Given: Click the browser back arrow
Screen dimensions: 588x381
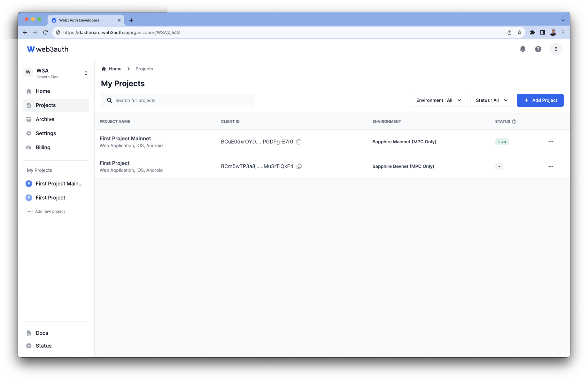Looking at the screenshot, I should [x=25, y=32].
